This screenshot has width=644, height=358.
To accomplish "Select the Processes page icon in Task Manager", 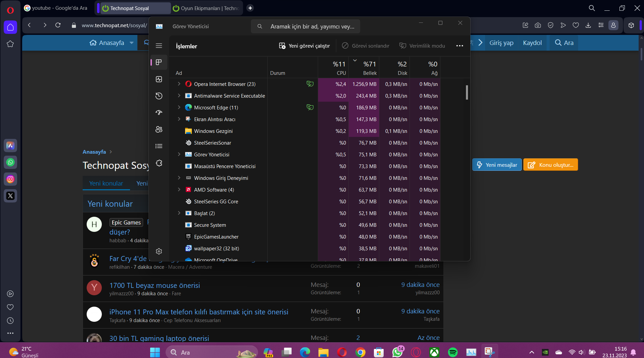I will (159, 62).
